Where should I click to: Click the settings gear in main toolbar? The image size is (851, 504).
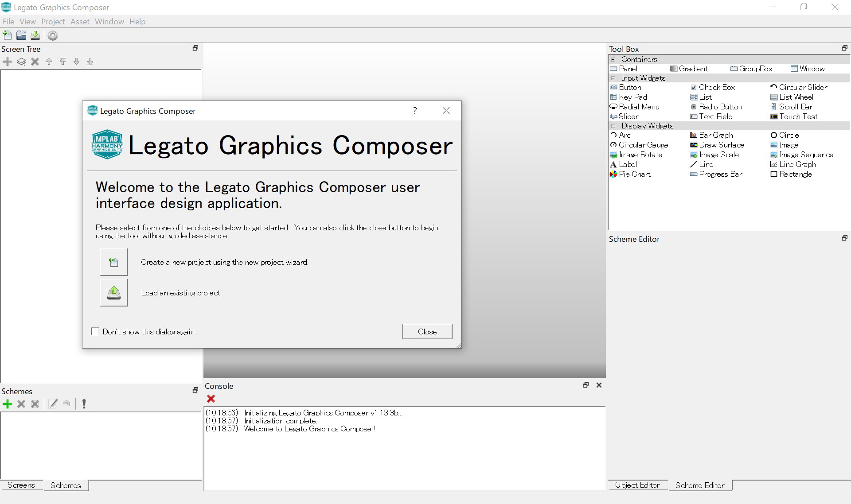coord(53,35)
